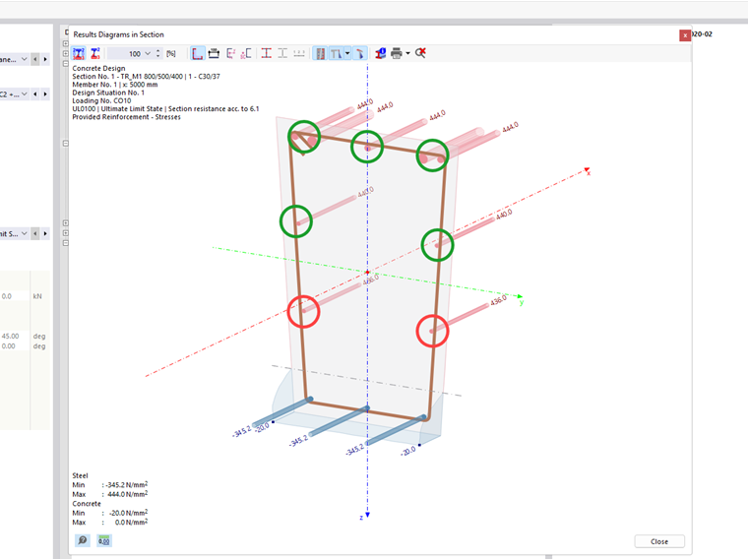Click next arrow next to 'C2 +...' dropdown
The width and height of the screenshot is (748, 560).
click(45, 93)
